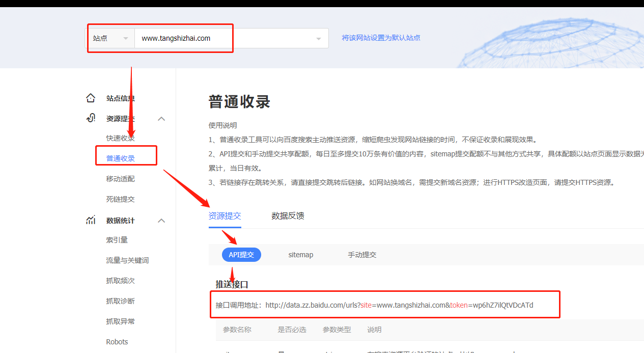Click the 普通收录 page title
This screenshot has height=353, width=644.
click(239, 101)
